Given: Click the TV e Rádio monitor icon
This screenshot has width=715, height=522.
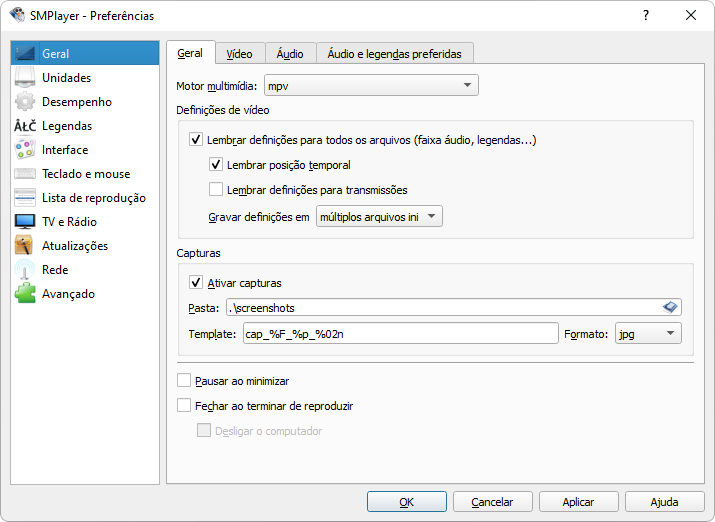Looking at the screenshot, I should [x=25, y=222].
